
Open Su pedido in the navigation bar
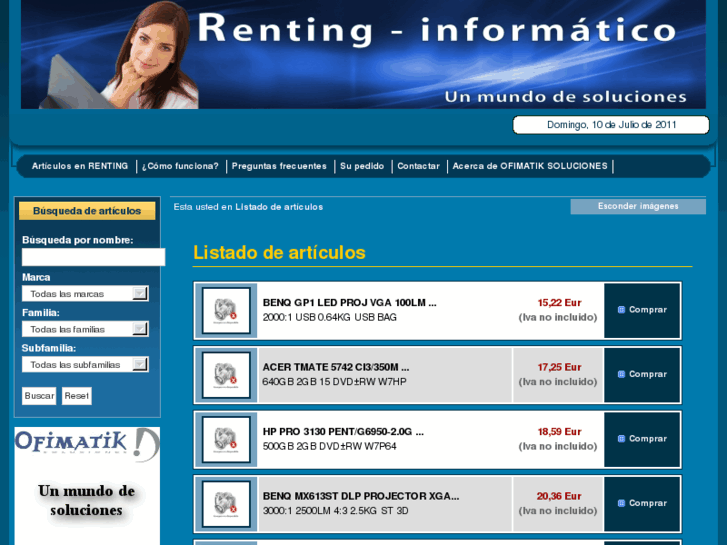362,166
